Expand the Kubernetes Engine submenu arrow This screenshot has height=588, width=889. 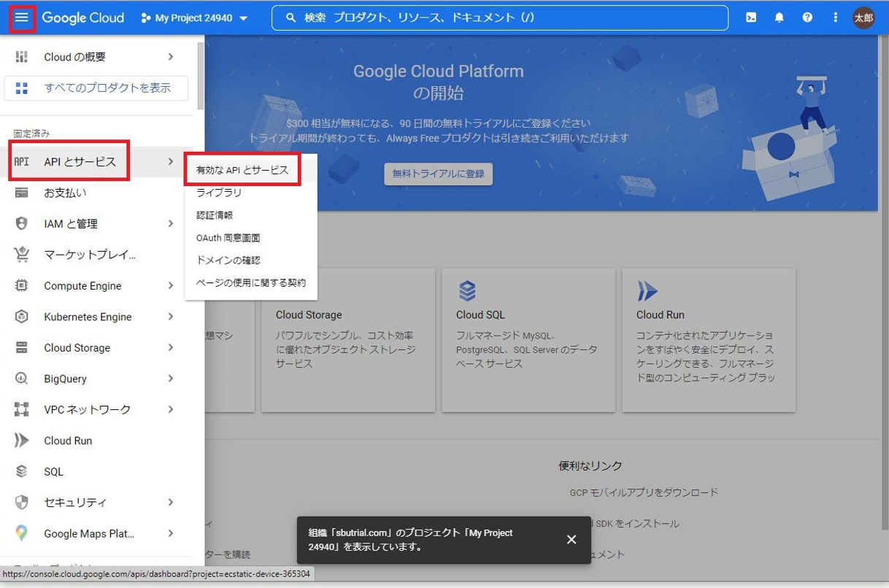(x=171, y=317)
